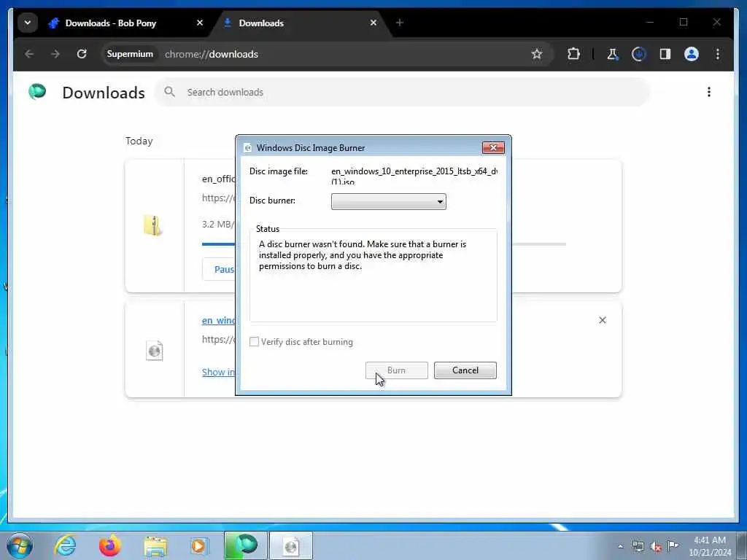
Task: Cancel the Windows Disc Image Burner dialog
Action: 465,370
